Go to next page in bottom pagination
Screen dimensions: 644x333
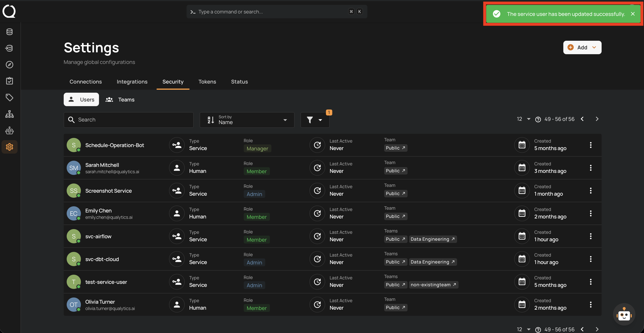coord(597,329)
